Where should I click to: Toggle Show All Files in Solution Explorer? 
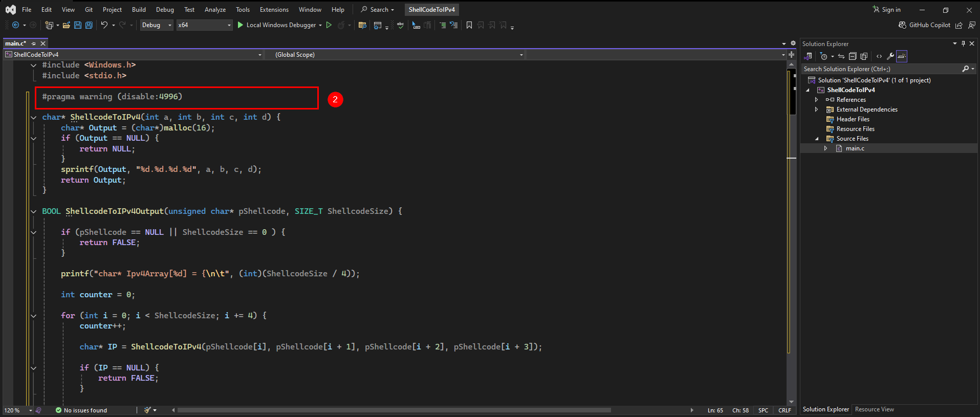pos(864,56)
